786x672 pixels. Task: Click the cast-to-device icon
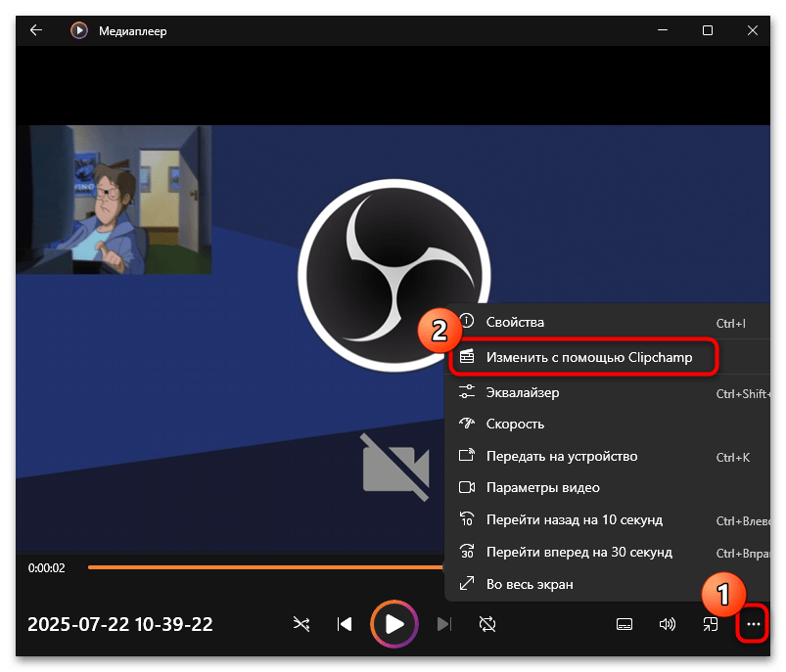click(x=467, y=455)
